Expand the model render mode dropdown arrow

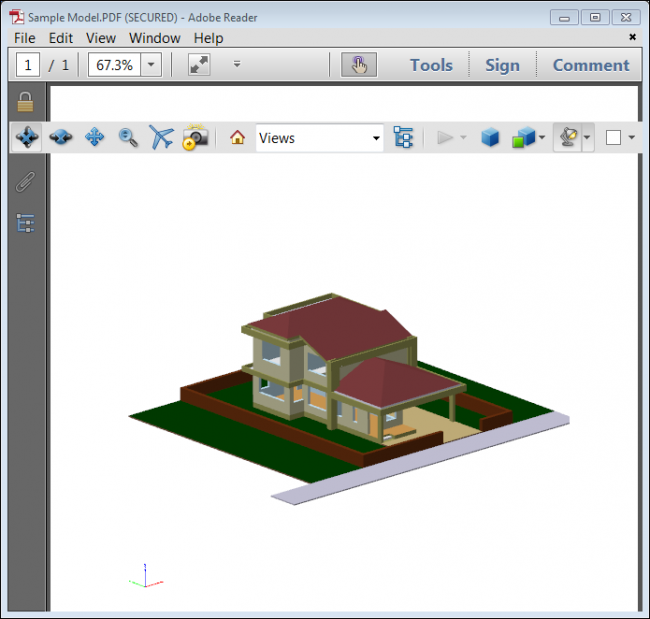coord(542,138)
